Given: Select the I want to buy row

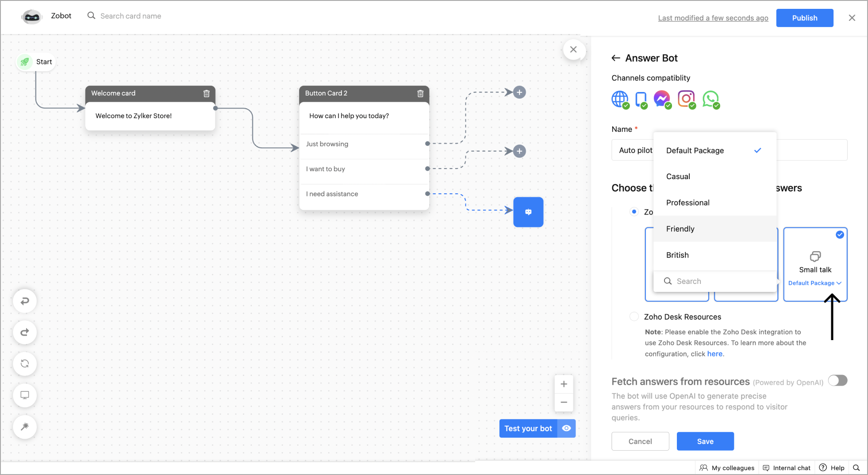Looking at the screenshot, I should pos(364,169).
